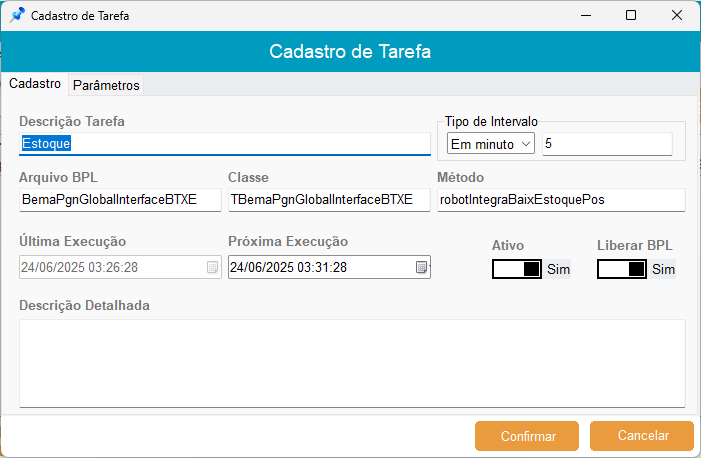Click the Método text field
Screen dimensions: 701x458
click(x=560, y=200)
